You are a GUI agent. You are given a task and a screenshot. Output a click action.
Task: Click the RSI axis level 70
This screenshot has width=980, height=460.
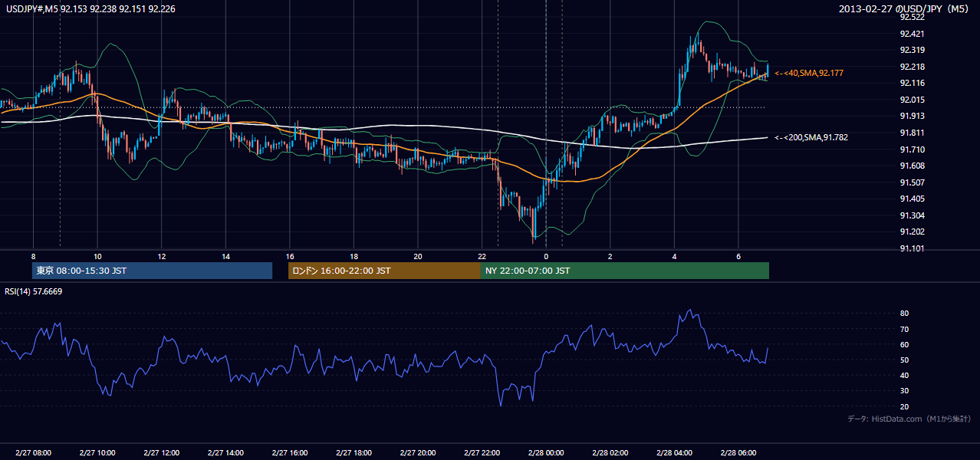905,329
